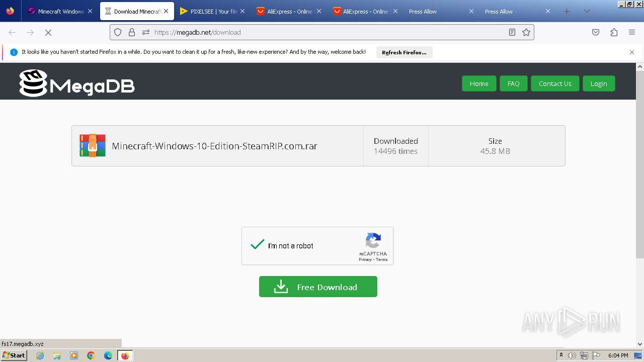Click the Firefox taskbar button
The width and height of the screenshot is (644, 362).
tap(125, 355)
